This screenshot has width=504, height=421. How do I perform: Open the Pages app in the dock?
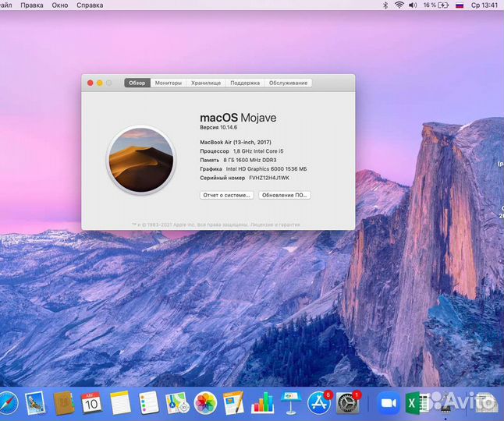point(234,403)
